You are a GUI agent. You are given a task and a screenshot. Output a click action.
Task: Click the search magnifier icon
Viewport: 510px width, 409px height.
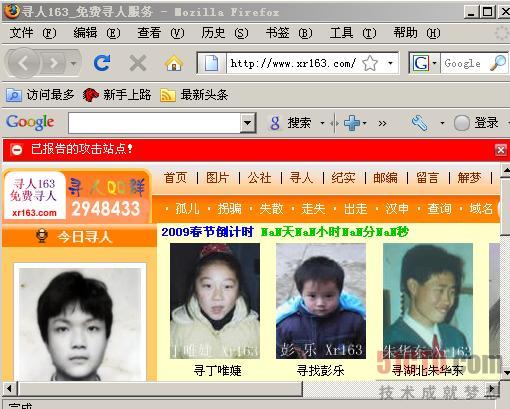point(498,63)
